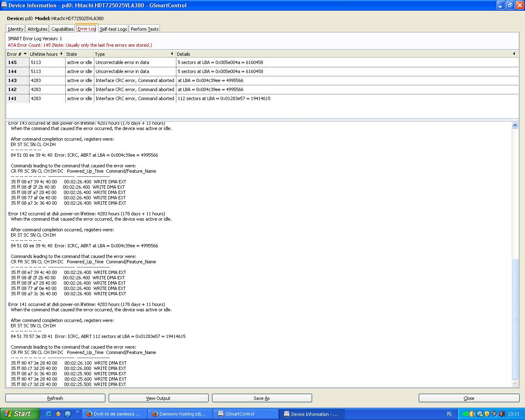The width and height of the screenshot is (525, 420).
Task: Click 'ATA Error Count: 145' red note text
Action: [x=80, y=45]
